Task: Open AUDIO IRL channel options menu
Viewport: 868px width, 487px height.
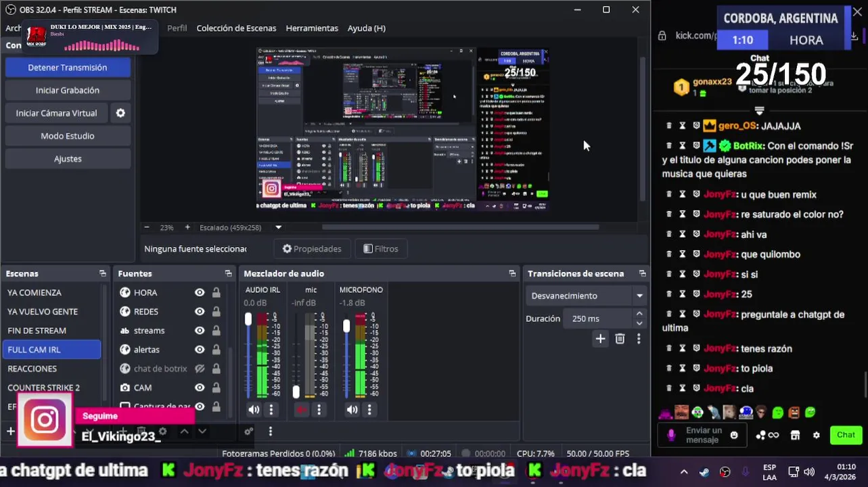Action: coord(271,409)
